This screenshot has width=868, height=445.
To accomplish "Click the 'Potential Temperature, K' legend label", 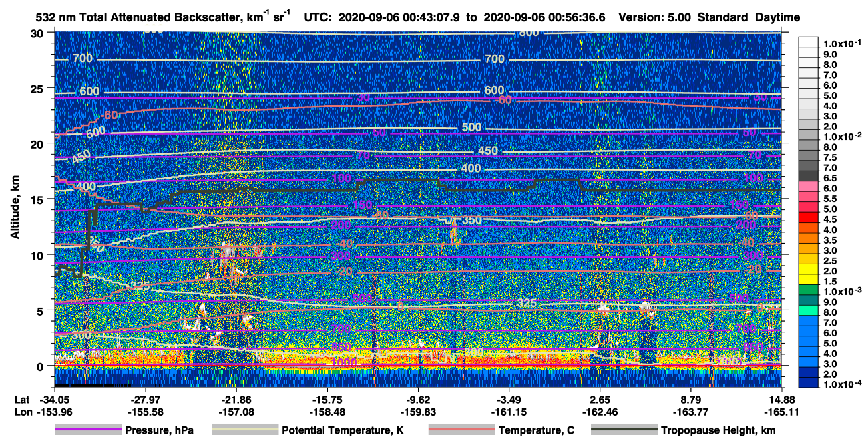I will click(x=343, y=430).
